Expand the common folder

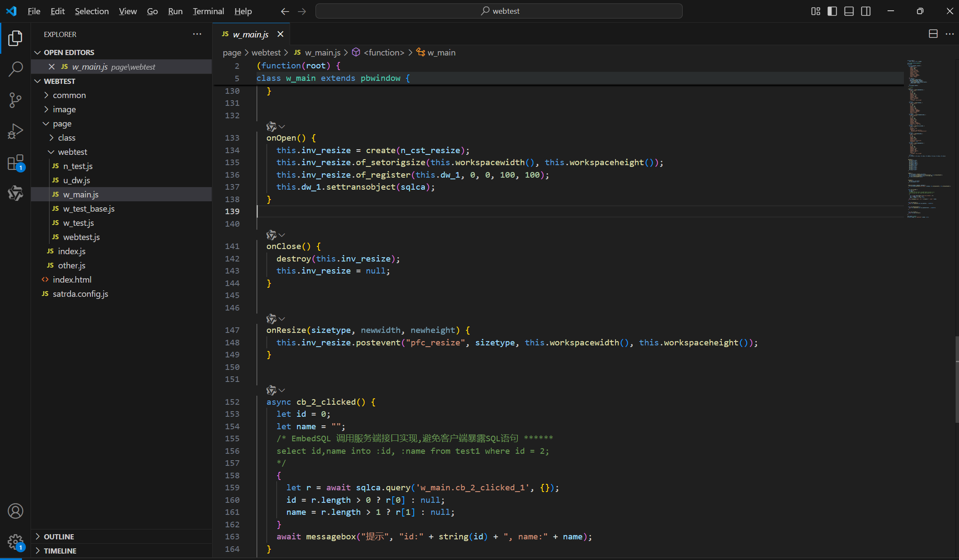69,95
